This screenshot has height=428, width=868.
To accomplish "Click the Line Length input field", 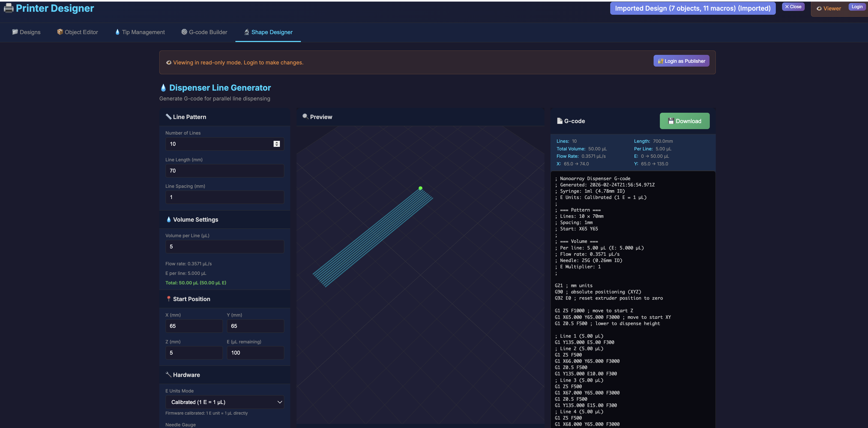I will 225,170.
